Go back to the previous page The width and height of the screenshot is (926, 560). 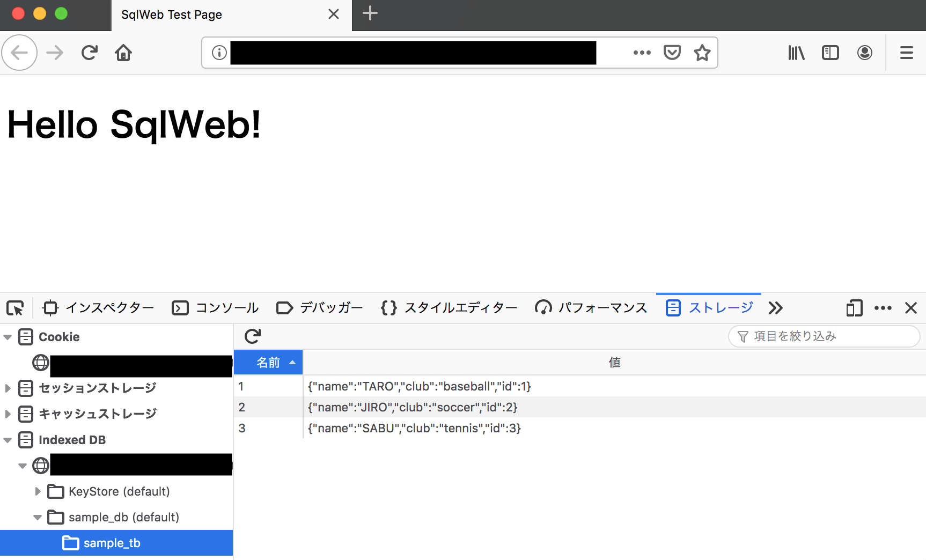tap(19, 53)
